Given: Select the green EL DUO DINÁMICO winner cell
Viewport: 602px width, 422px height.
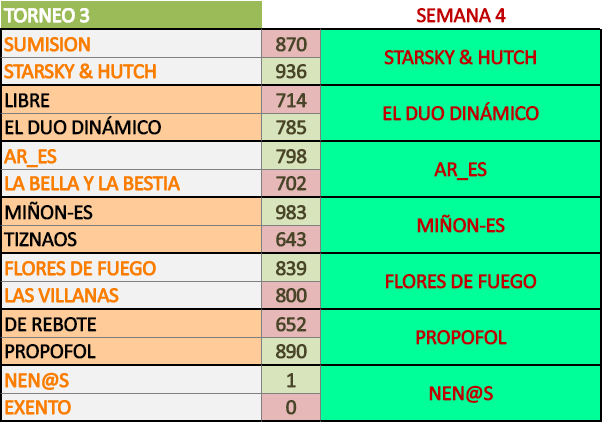Looking at the screenshot, I should pyautogui.click(x=460, y=113).
